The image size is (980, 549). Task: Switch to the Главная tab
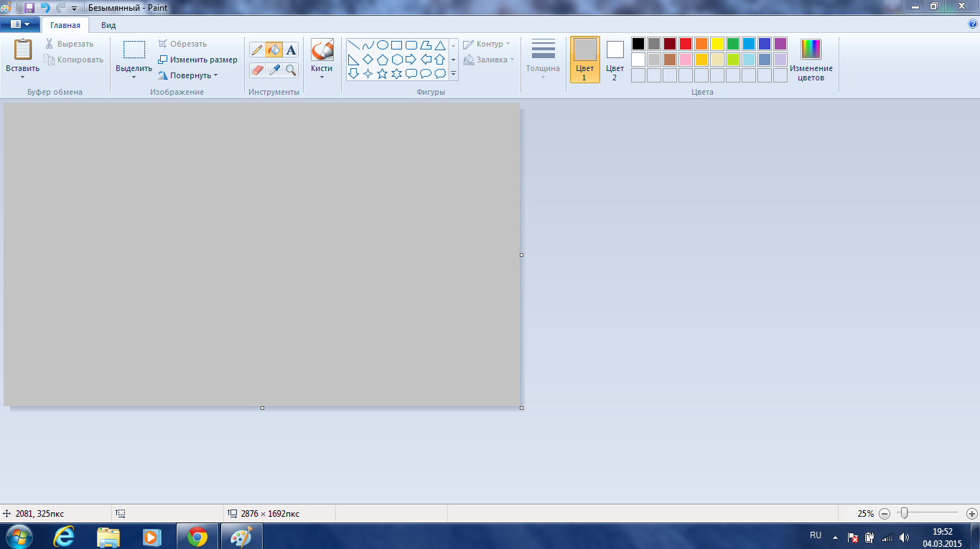coord(65,25)
